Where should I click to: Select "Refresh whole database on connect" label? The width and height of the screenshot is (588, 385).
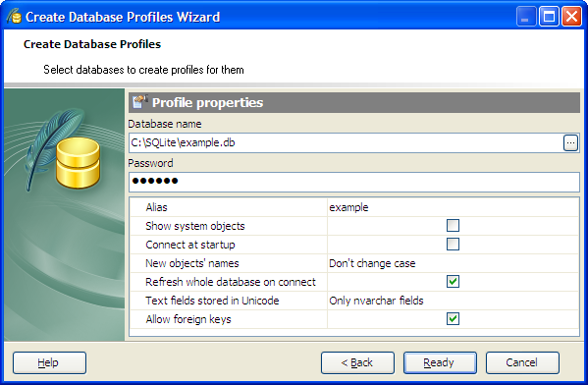pyautogui.click(x=231, y=282)
